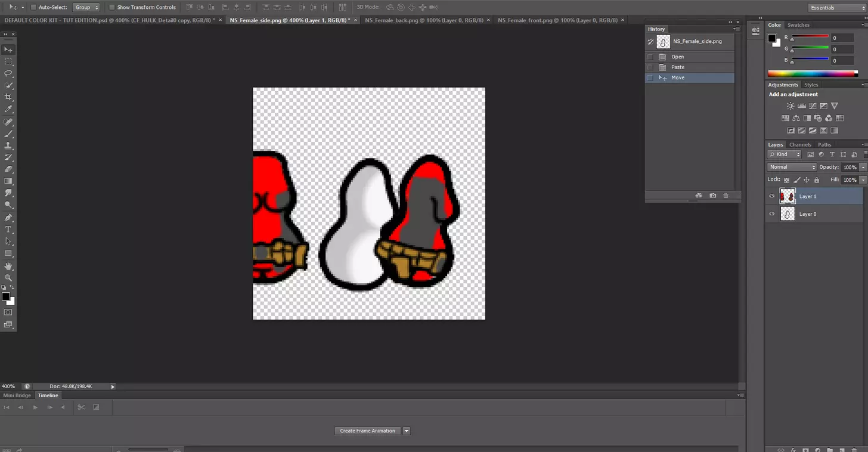Screen dimensions: 868x452
Task: Toggle Show Transform Controls checkbox
Action: coord(111,7)
